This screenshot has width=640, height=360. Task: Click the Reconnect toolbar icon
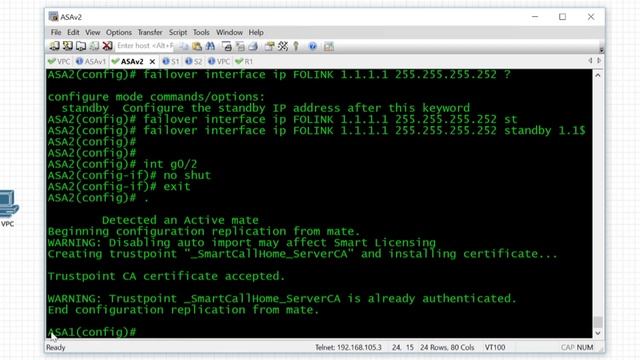(x=94, y=46)
